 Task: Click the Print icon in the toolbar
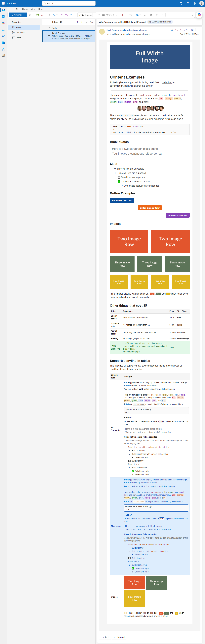tap(145, 15)
